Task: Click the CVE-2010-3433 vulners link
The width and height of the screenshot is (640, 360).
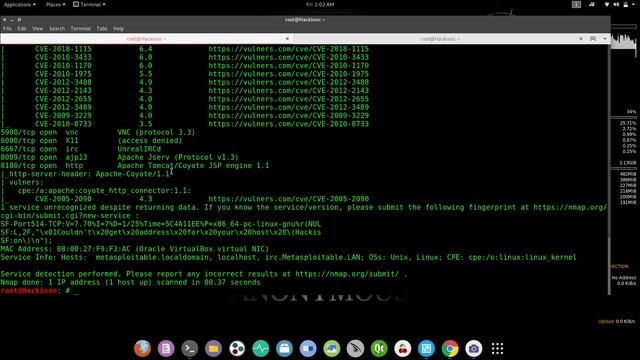Action: pos(289,57)
